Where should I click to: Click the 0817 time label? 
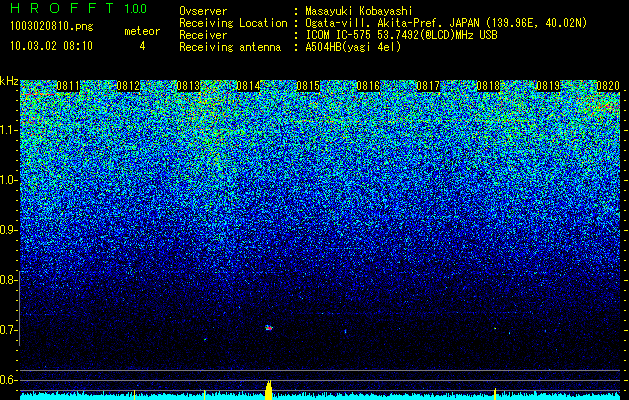coord(428,86)
